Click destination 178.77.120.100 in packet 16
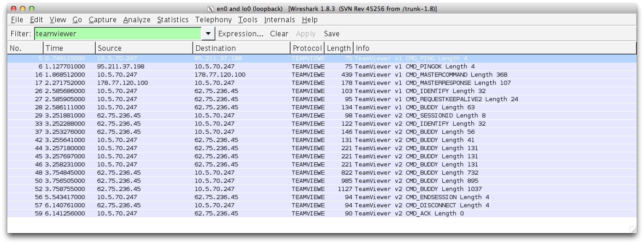The height and width of the screenshot is (244, 644). pos(220,75)
